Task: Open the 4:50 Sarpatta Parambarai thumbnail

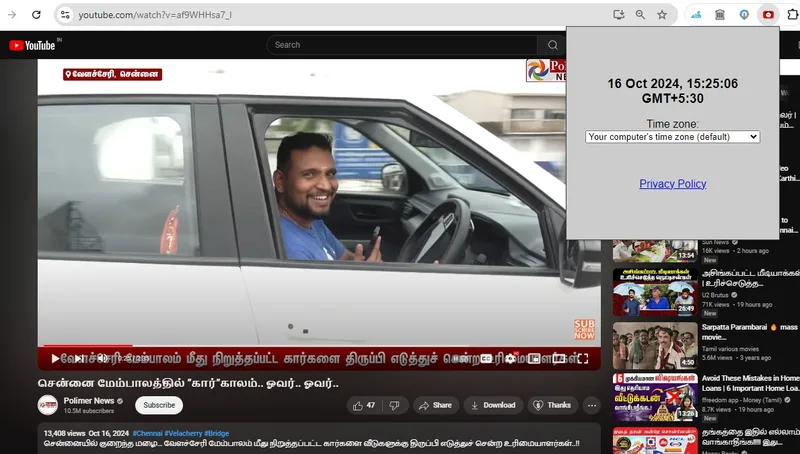Action: (655, 345)
